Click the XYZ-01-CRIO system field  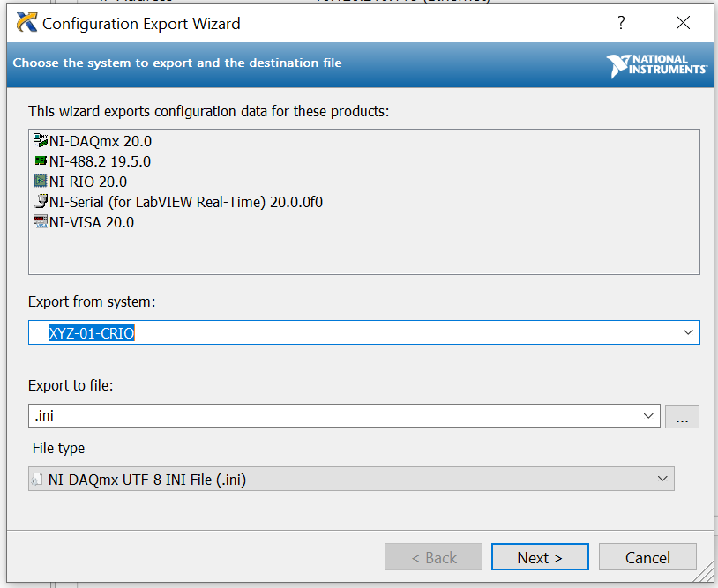364,332
